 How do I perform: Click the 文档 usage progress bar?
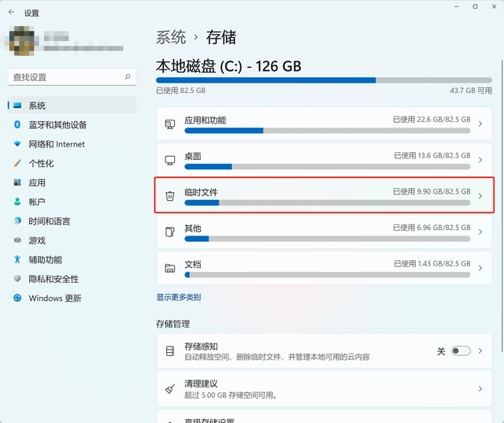coord(328,275)
